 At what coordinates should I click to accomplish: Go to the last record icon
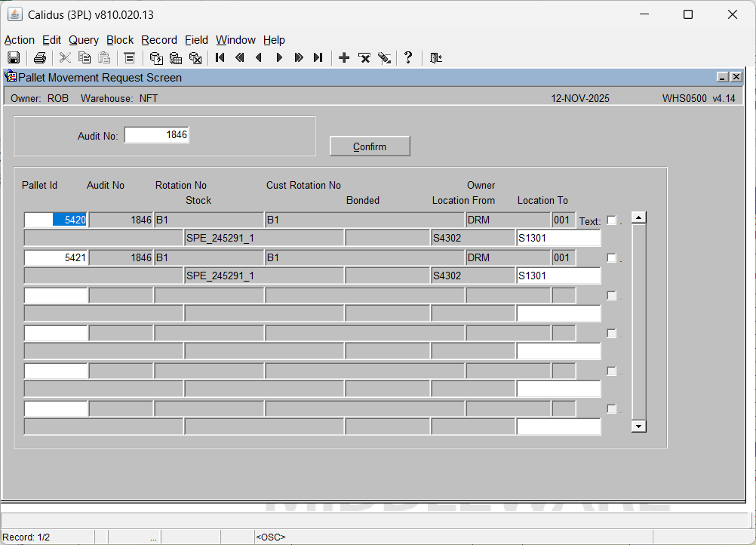[x=318, y=58]
